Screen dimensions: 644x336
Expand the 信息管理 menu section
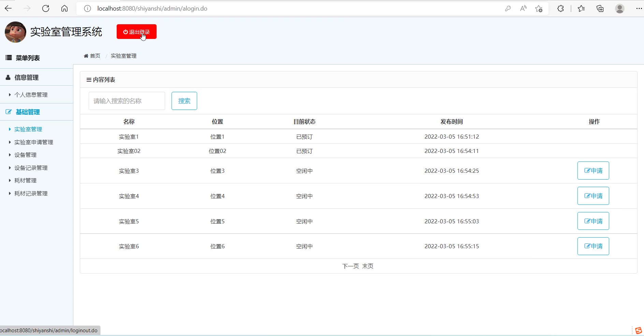click(x=27, y=78)
